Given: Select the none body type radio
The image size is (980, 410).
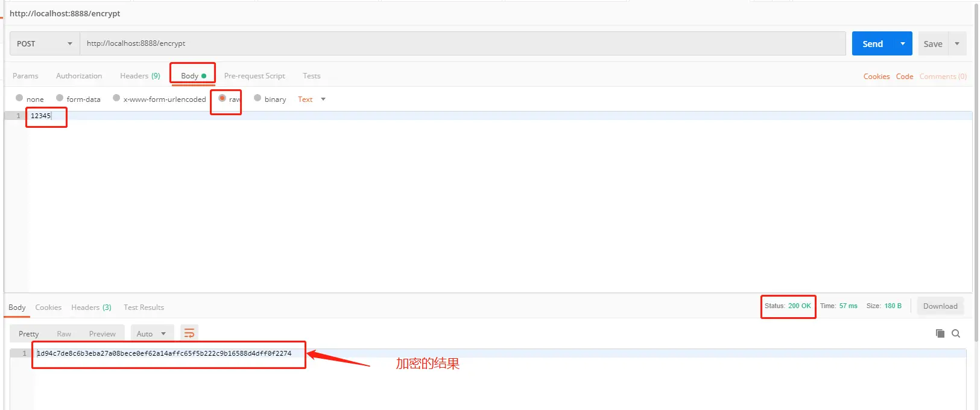Looking at the screenshot, I should [x=19, y=98].
